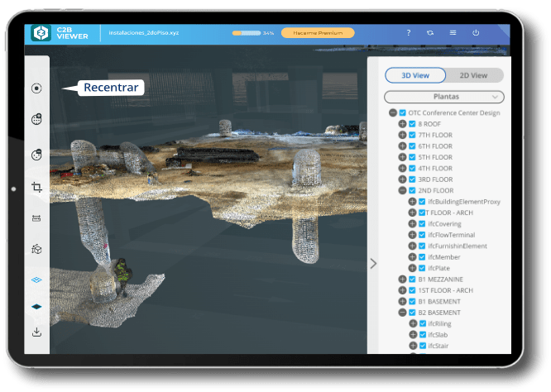Expand the 5TH FLOOR node
This screenshot has height=392, width=551.
[x=402, y=157]
